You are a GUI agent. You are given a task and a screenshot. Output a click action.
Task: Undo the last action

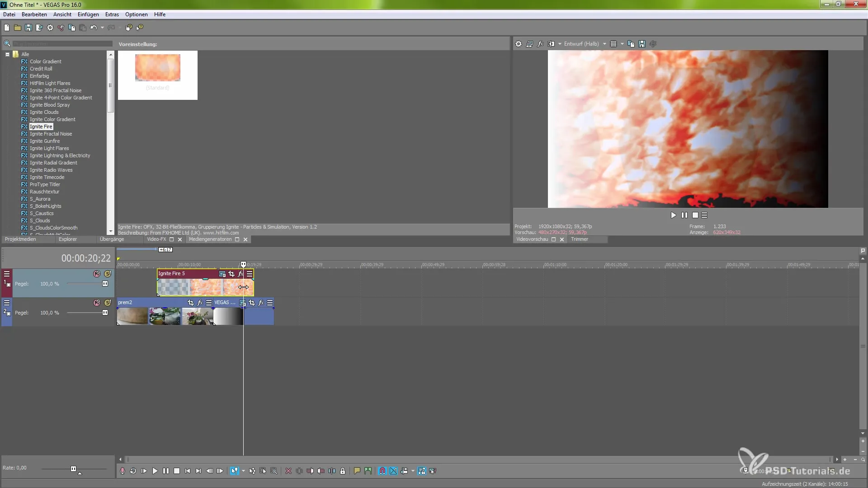point(93,28)
